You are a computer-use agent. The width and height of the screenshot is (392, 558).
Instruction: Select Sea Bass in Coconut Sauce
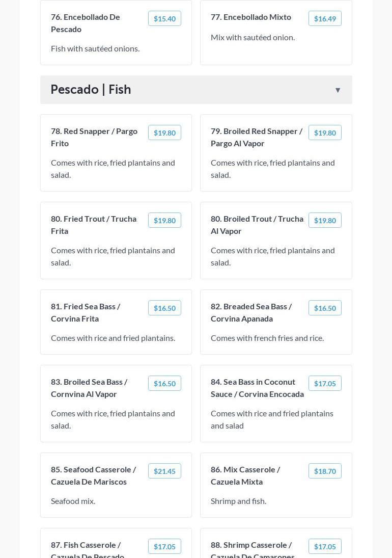(257, 388)
